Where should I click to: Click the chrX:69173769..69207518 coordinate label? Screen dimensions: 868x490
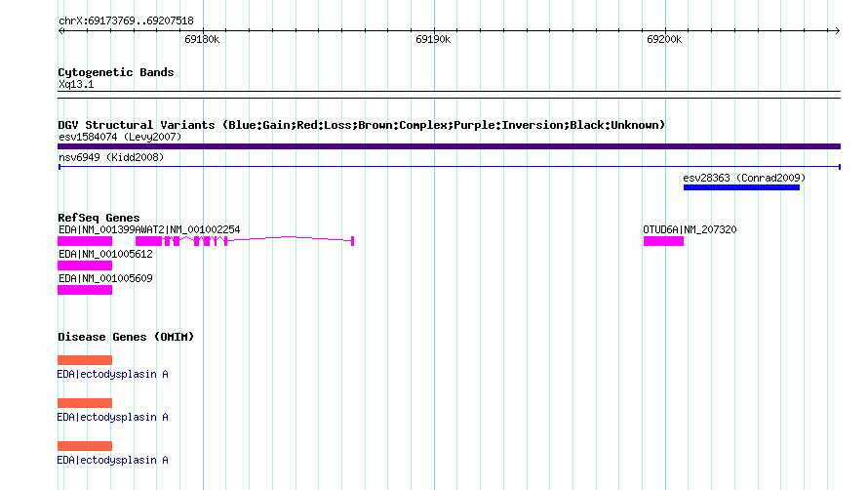[x=126, y=21]
